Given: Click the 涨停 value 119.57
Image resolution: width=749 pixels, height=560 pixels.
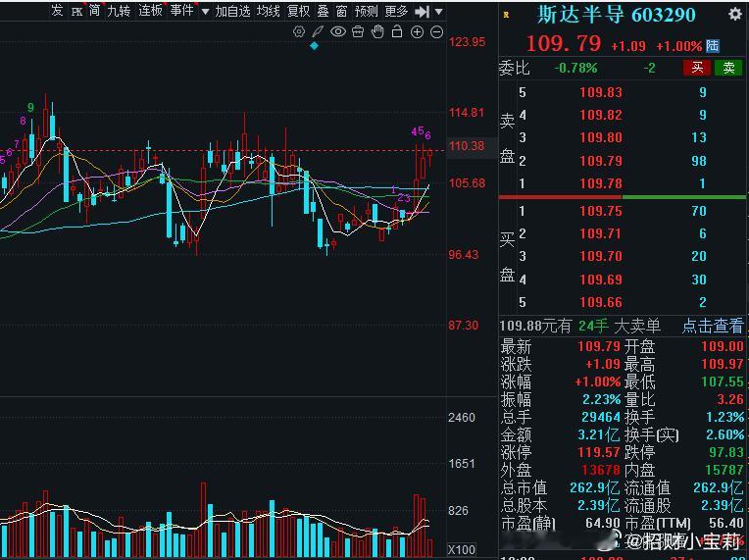Looking at the screenshot, I should (x=601, y=452).
